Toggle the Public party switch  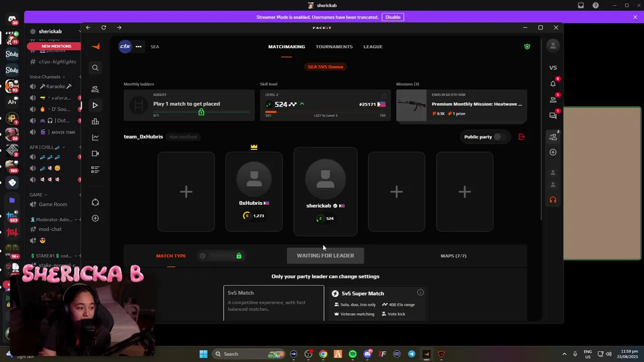pyautogui.click(x=499, y=137)
